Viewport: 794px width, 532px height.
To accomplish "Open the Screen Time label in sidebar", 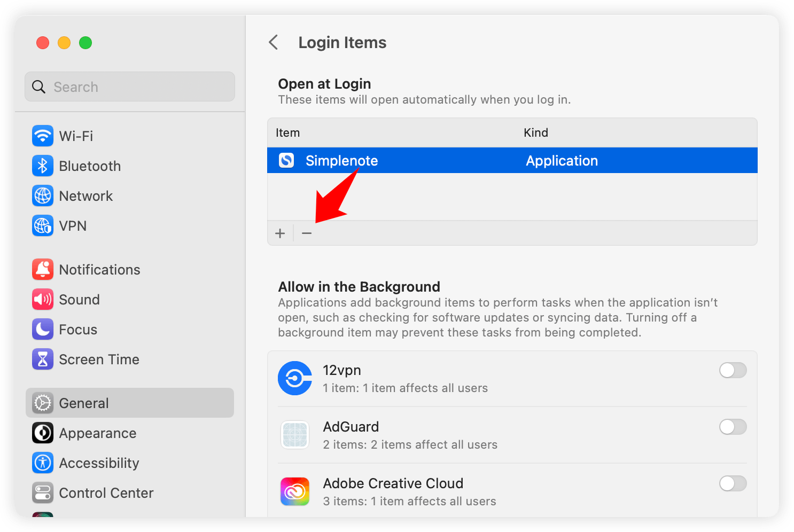I will 99,359.
